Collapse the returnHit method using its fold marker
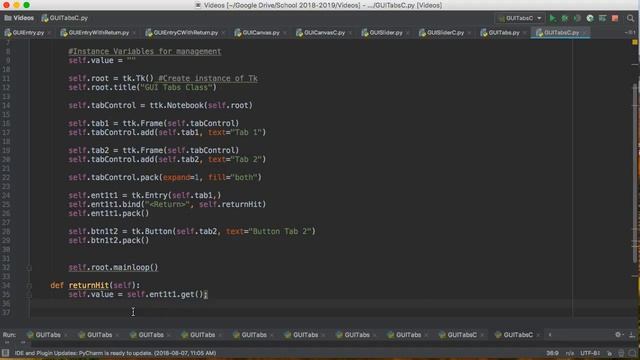The image size is (640, 360). pyautogui.click(x=29, y=286)
